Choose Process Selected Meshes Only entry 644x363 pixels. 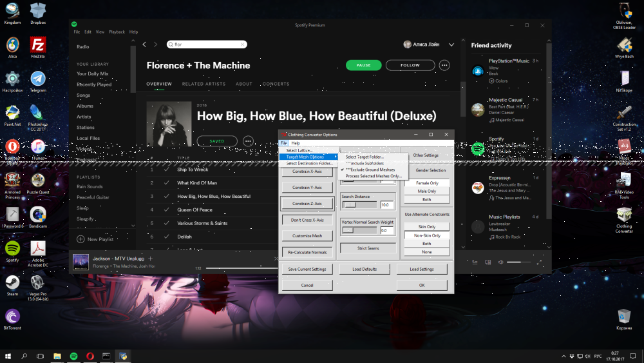point(374,176)
